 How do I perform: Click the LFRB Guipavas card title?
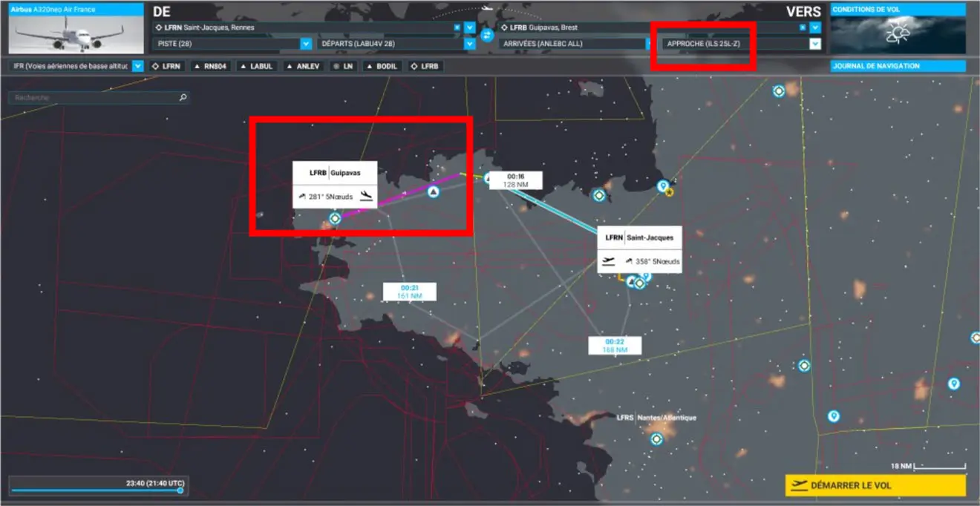pyautogui.click(x=334, y=173)
